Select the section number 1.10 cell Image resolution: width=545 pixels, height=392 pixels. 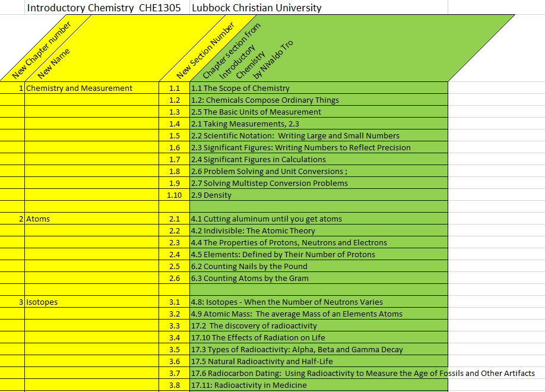pyautogui.click(x=174, y=195)
